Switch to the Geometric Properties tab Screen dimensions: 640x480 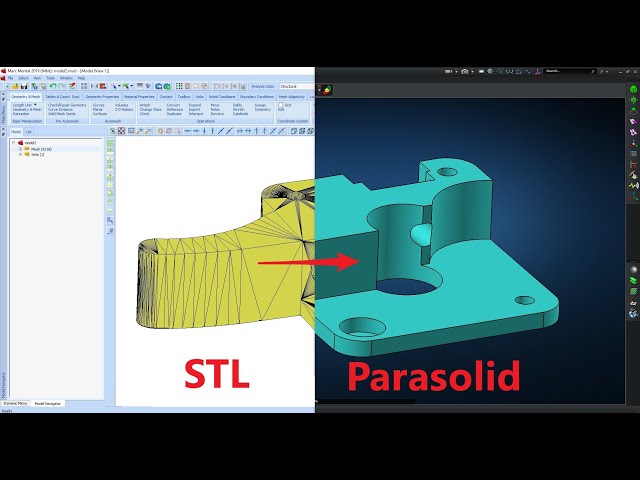coord(102,97)
